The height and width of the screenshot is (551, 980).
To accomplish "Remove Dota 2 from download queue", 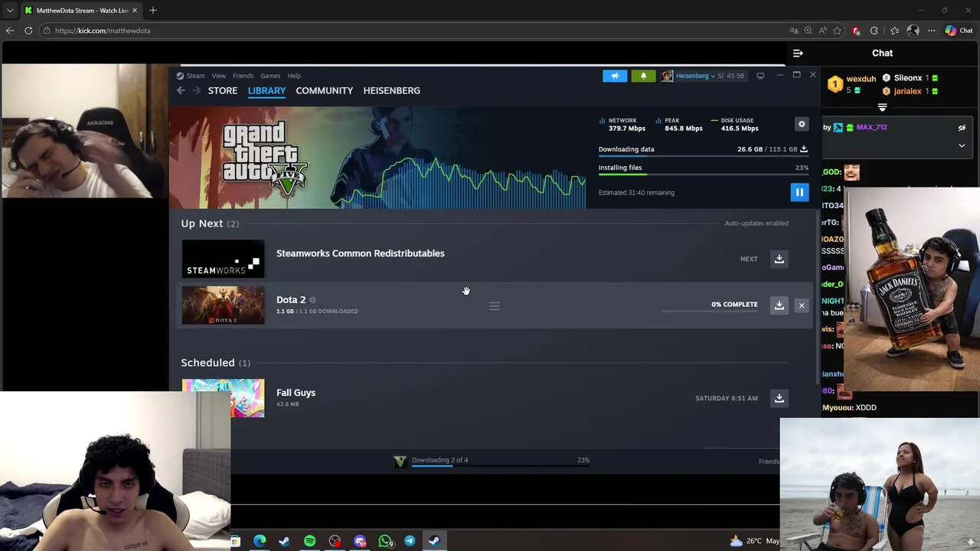I will (x=802, y=305).
